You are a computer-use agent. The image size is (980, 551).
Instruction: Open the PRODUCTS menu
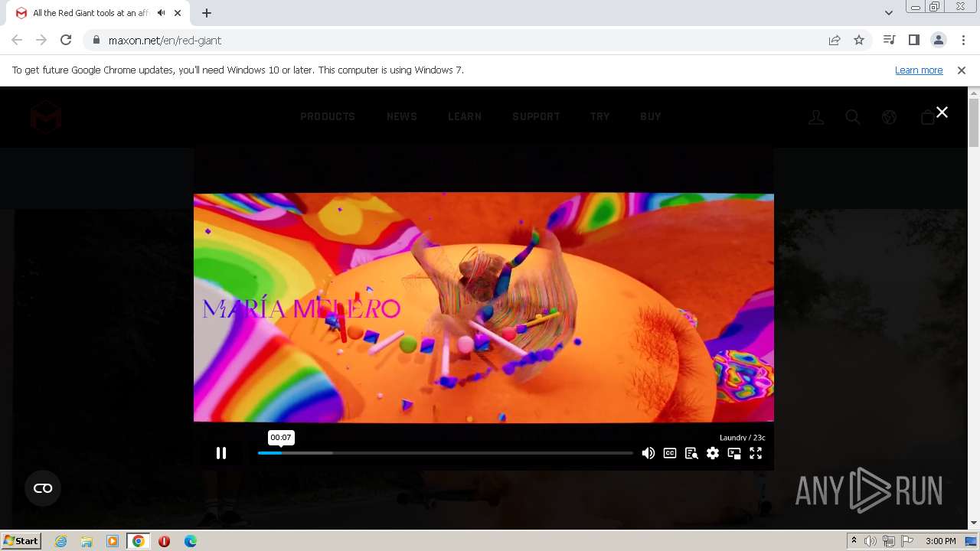click(x=328, y=117)
